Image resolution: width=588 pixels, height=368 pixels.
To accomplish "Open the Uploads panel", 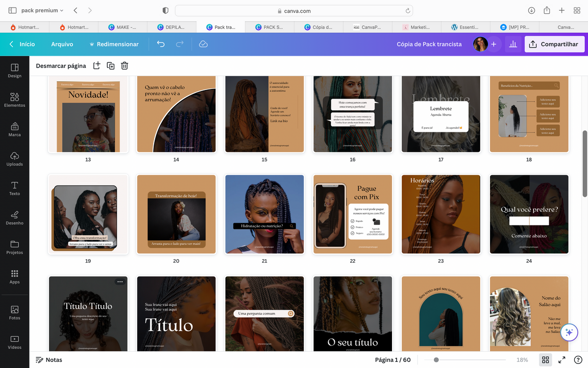I will [x=14, y=158].
